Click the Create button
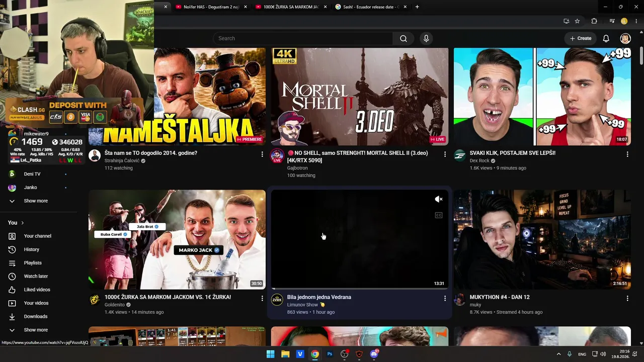 tap(581, 38)
